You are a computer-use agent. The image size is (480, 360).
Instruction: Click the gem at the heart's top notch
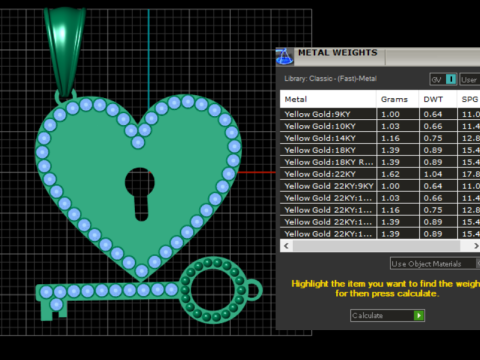(x=138, y=142)
